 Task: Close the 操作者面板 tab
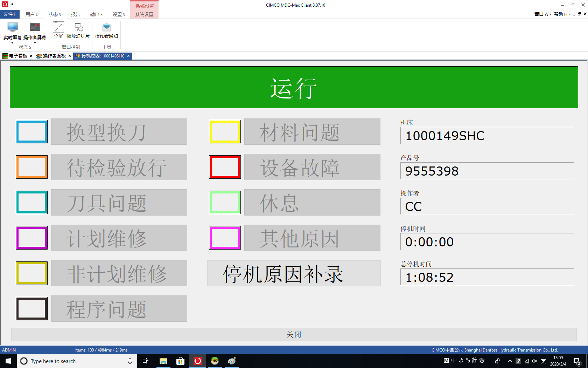70,56
